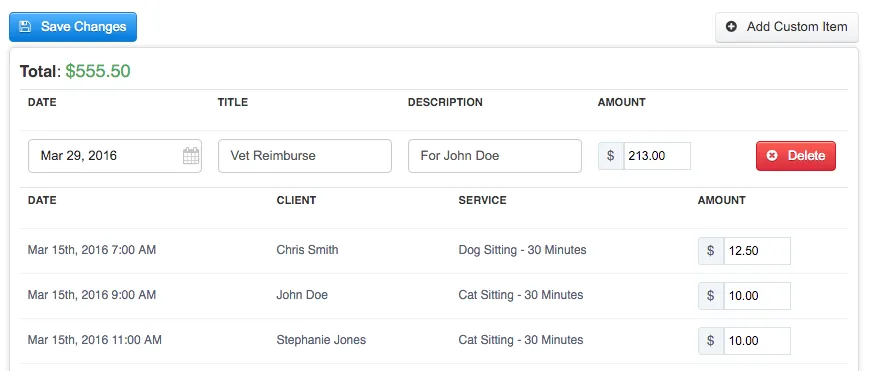This screenshot has width=872, height=371.
Task: Click the floppy disk icon on Save Changes
Action: pos(25,27)
